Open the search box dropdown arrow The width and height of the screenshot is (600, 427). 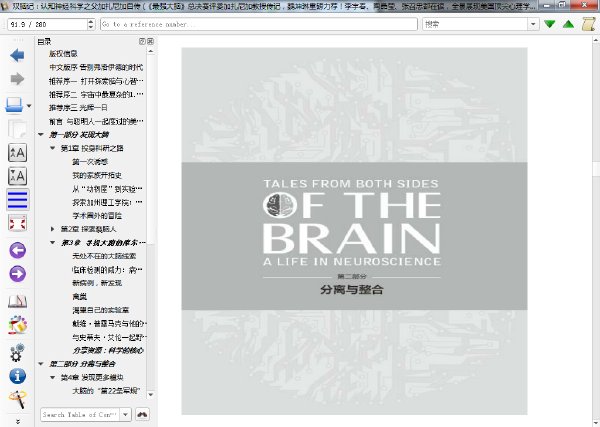pyautogui.click(x=533, y=24)
